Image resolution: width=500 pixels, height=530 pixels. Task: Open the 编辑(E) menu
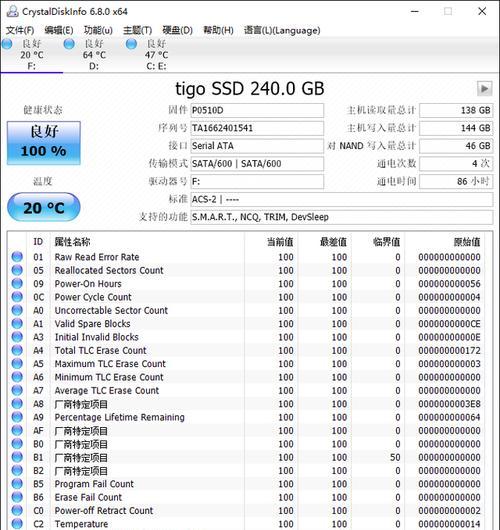(59, 30)
